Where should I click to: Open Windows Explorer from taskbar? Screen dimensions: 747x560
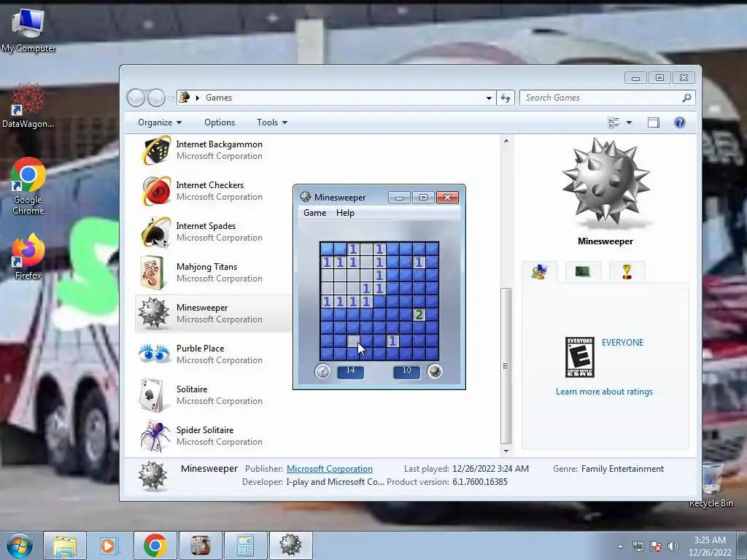click(65, 545)
